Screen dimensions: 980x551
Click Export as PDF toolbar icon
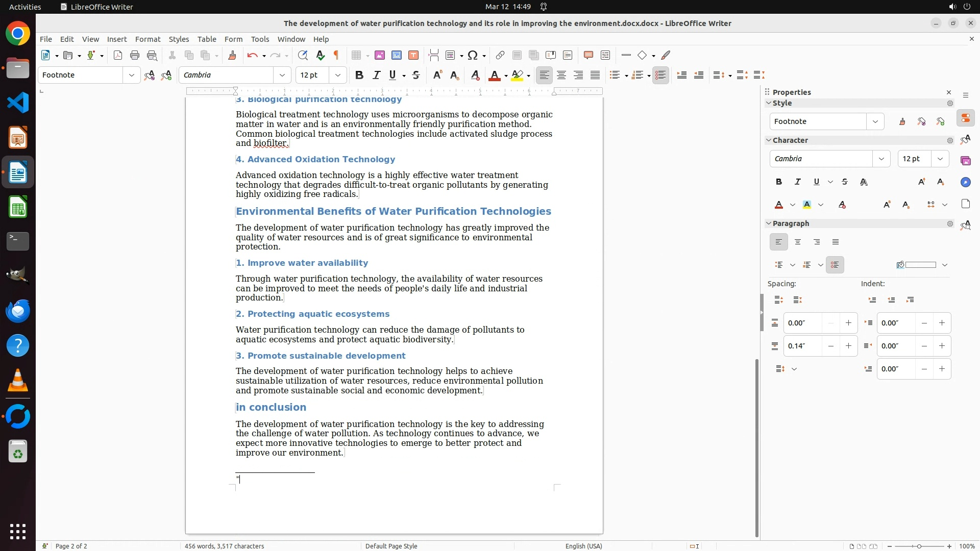pos(118,56)
